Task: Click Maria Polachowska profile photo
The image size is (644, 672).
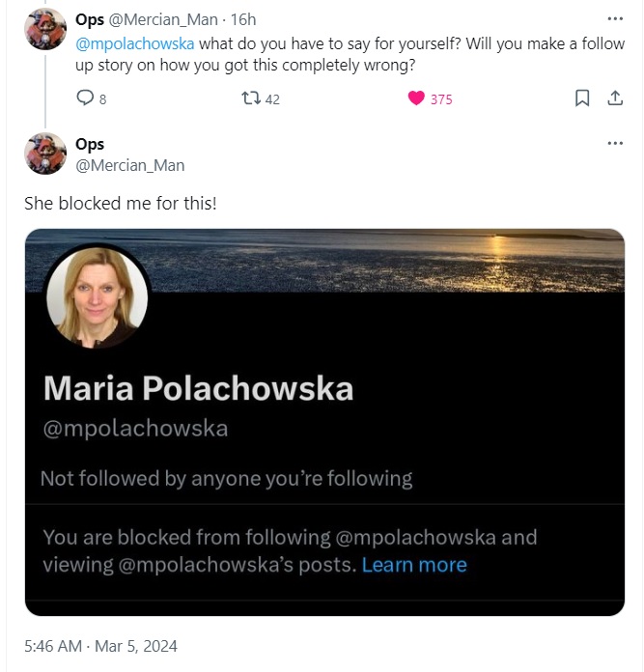Action: pos(98,295)
